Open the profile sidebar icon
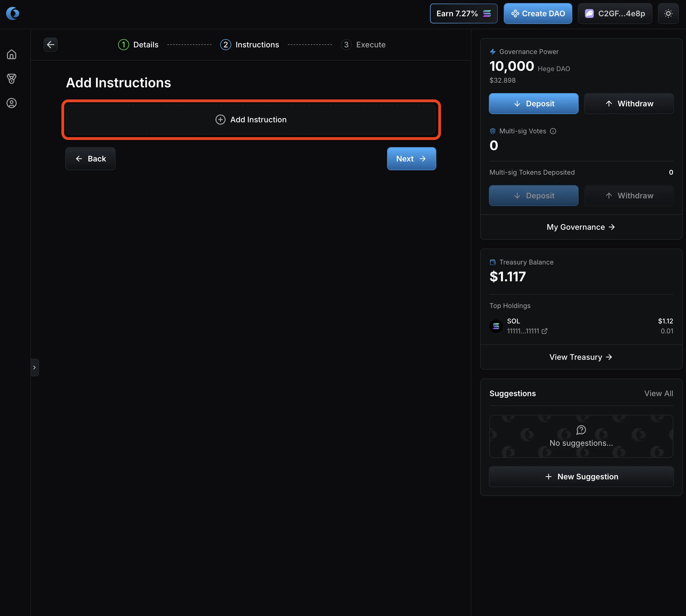Viewport: 686px width, 616px height. point(12,103)
